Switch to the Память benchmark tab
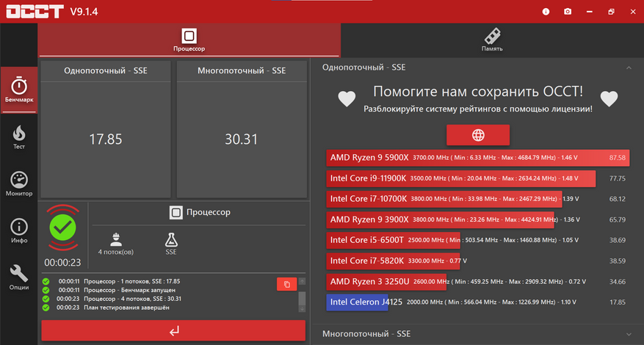 pos(492,40)
